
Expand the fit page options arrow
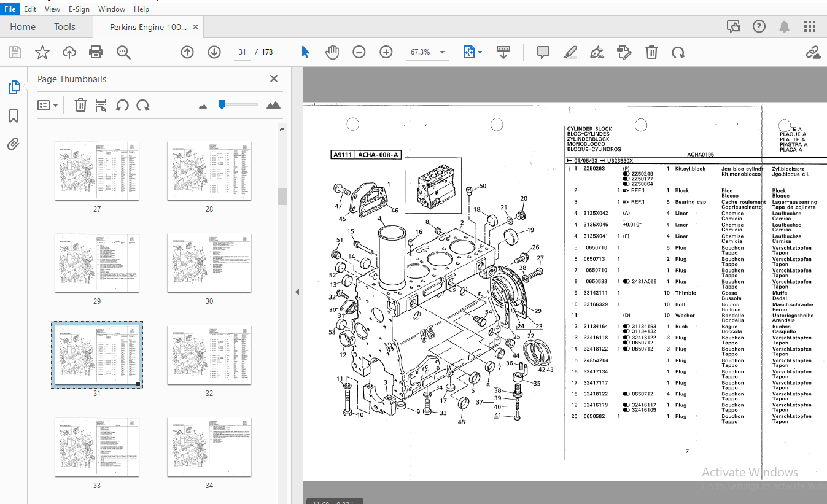480,52
